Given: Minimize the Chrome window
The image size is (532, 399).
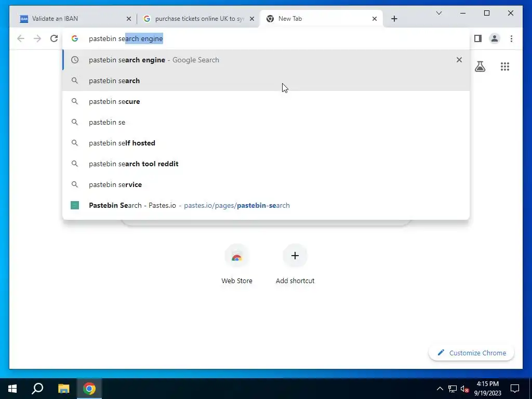Looking at the screenshot, I should tap(463, 13).
